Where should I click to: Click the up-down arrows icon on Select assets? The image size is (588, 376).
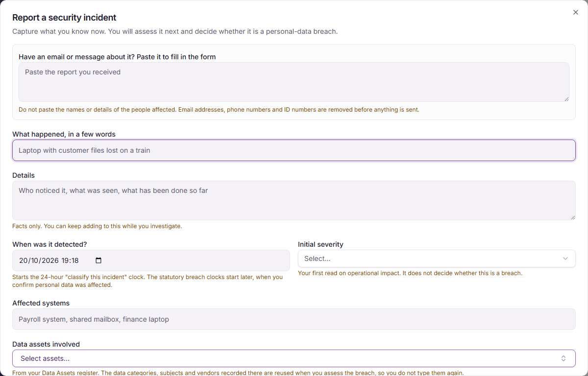pos(563,358)
